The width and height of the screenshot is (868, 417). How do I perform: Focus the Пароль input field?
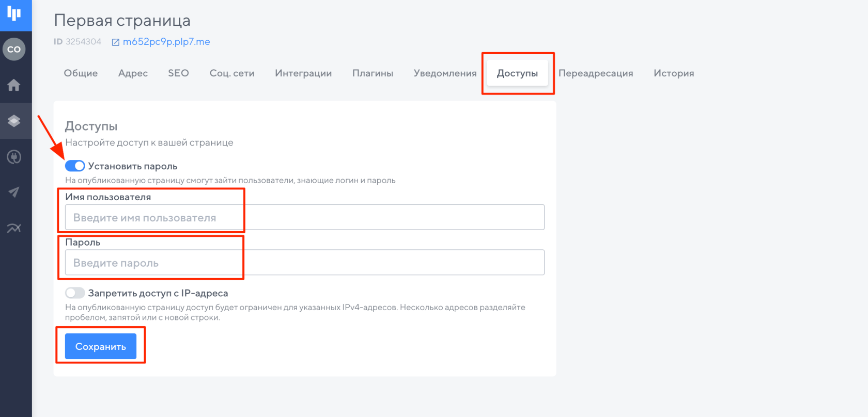[x=305, y=263]
